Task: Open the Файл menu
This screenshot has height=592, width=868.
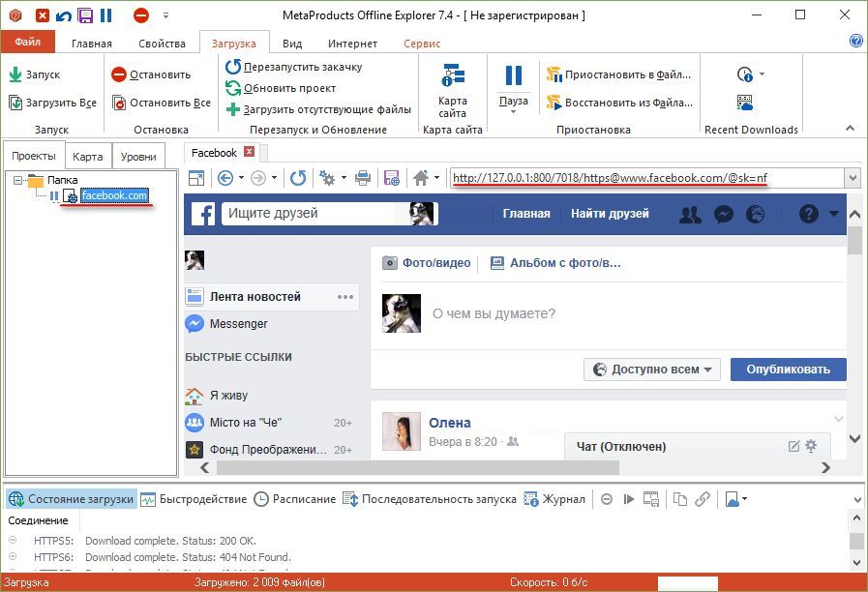Action: tap(28, 42)
